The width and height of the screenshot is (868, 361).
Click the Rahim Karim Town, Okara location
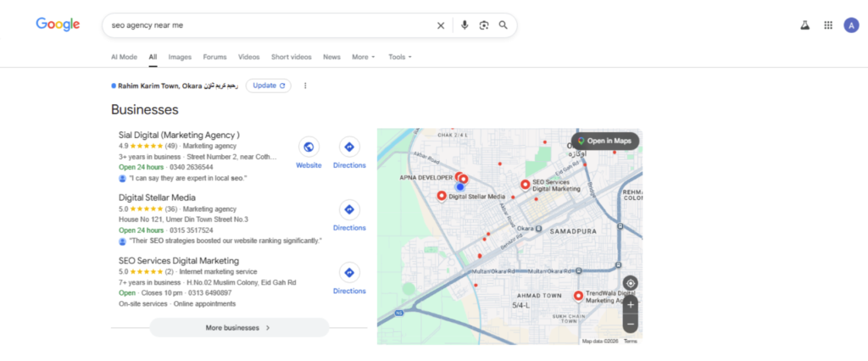(x=178, y=86)
